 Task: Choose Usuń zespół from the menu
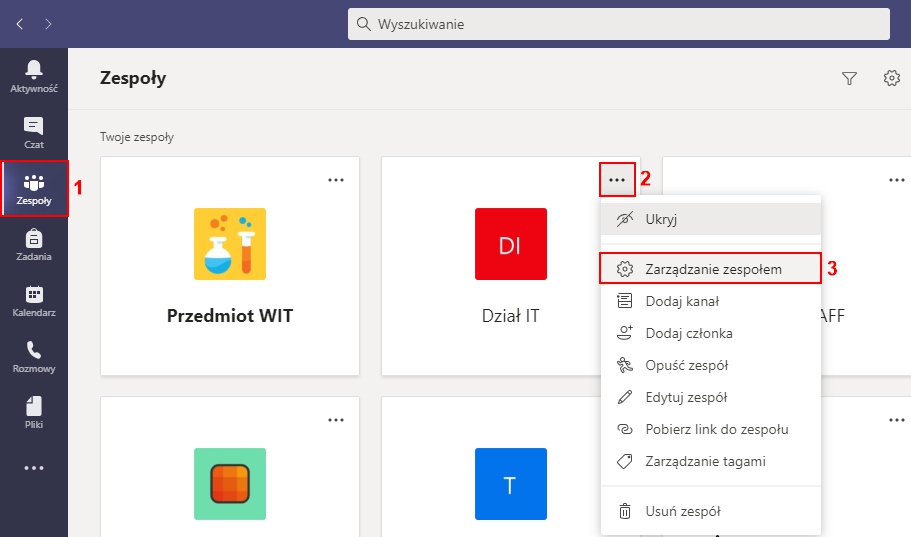(x=711, y=511)
